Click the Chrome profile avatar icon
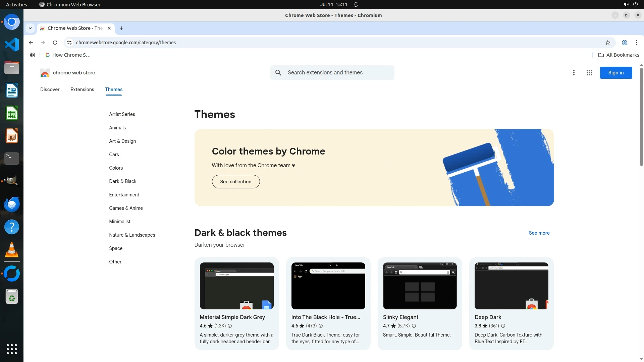This screenshot has width=644, height=362. tap(624, 43)
